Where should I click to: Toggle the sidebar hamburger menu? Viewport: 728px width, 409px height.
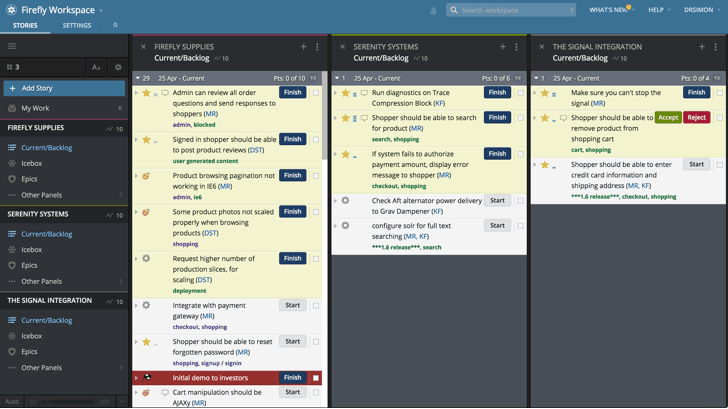point(12,46)
